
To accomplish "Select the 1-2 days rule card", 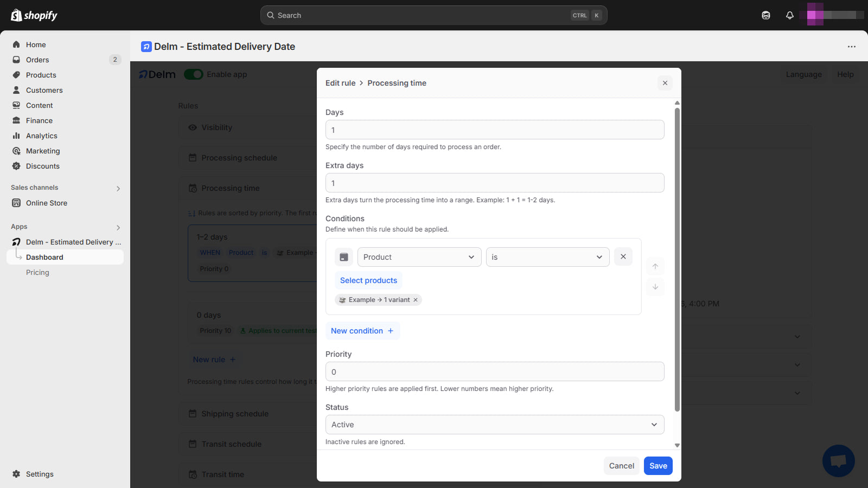I will pyautogui.click(x=252, y=253).
